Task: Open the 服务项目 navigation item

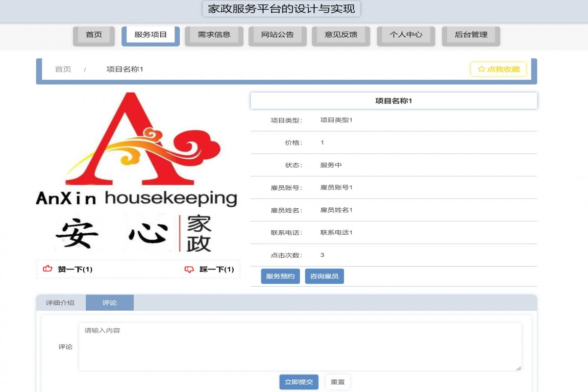Action: pos(150,35)
